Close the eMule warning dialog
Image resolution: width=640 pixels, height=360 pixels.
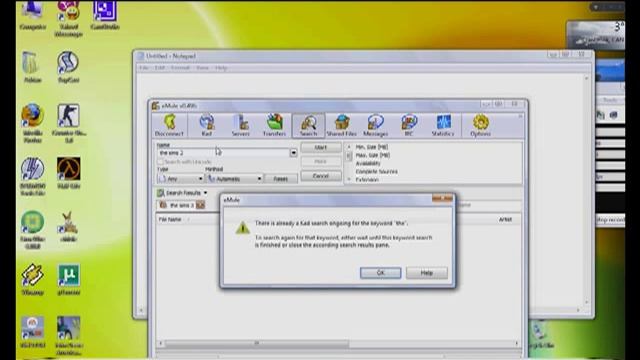tap(442, 199)
